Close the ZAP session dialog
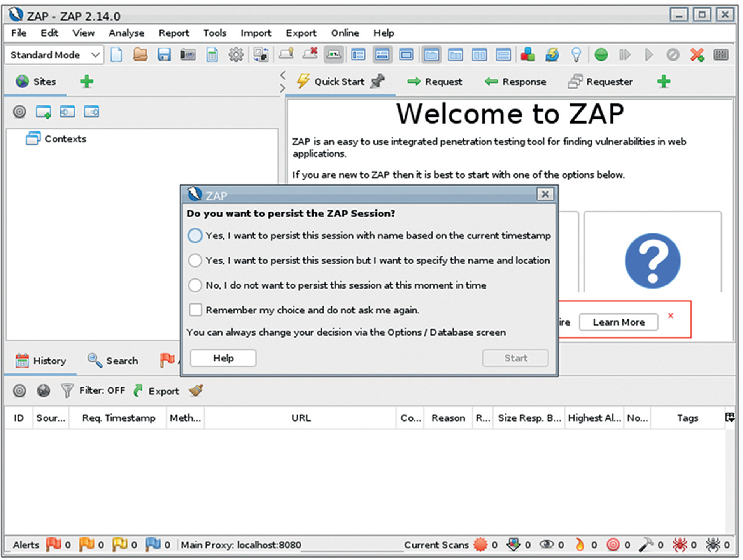The image size is (743, 560). click(x=545, y=194)
